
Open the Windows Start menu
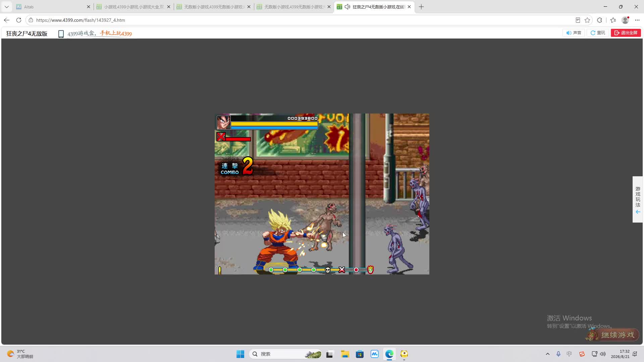coord(240,354)
